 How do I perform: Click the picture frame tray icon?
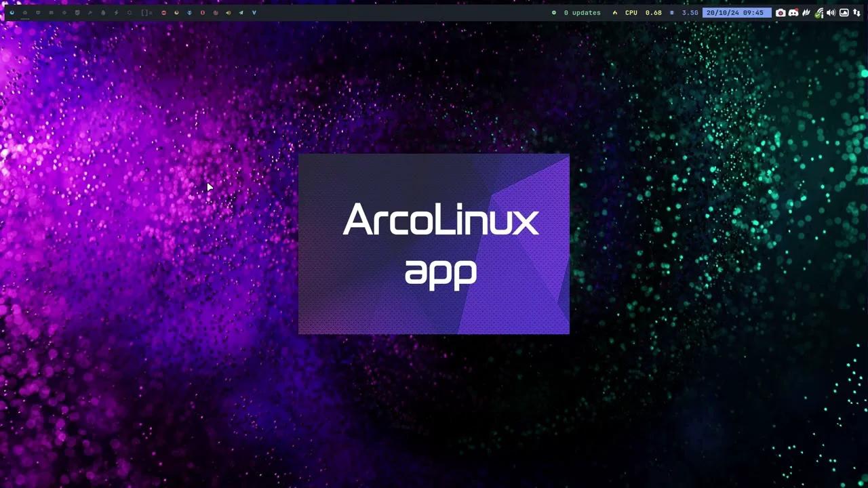pyautogui.click(x=844, y=13)
